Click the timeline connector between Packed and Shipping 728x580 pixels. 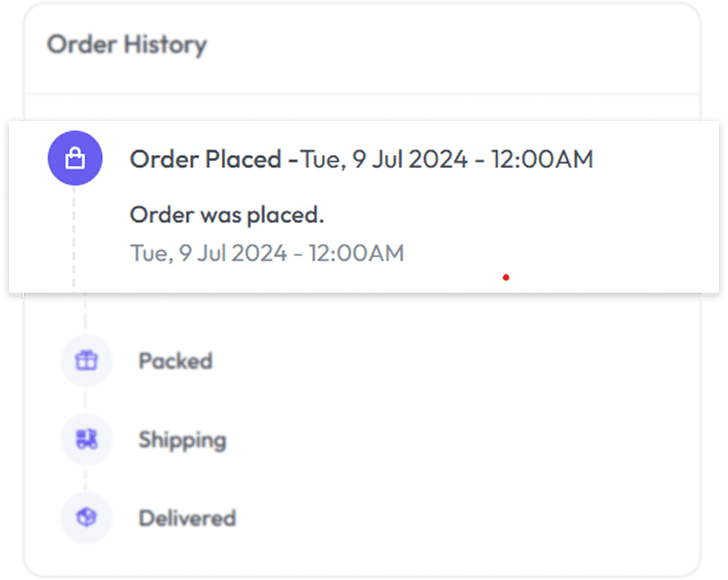click(x=86, y=400)
